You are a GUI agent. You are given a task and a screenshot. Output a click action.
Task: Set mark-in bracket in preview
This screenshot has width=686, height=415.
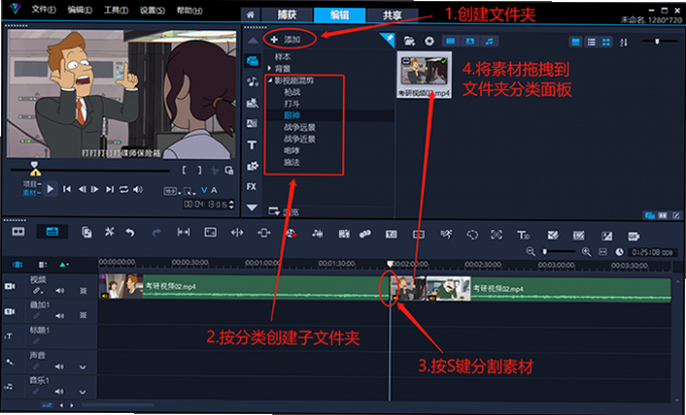tap(185, 171)
